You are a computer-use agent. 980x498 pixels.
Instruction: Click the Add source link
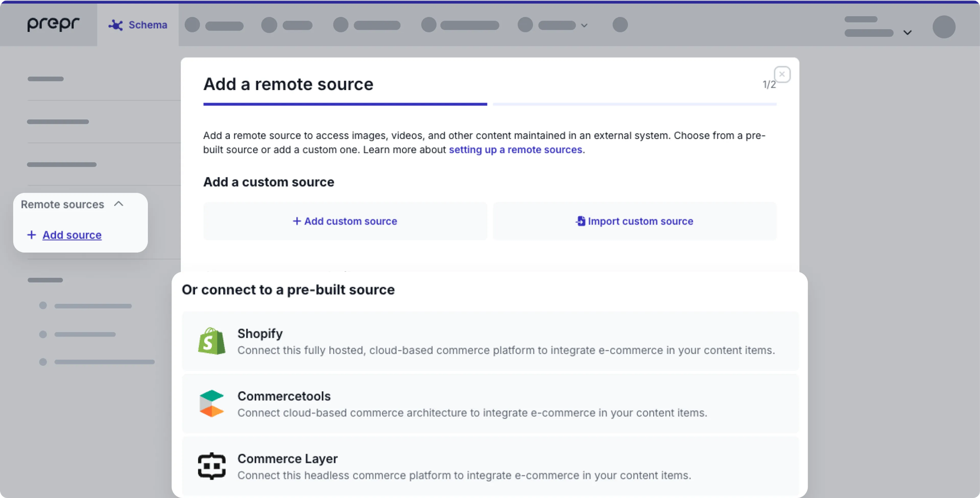[x=72, y=235]
